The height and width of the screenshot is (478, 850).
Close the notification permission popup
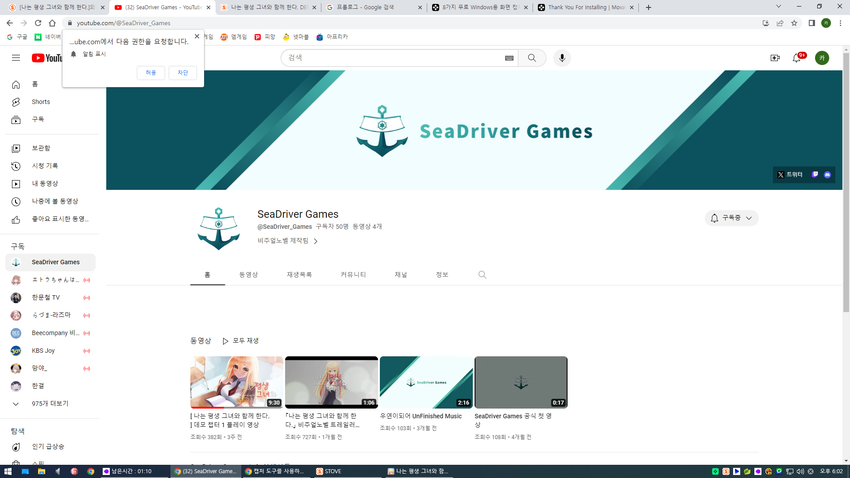(x=197, y=36)
